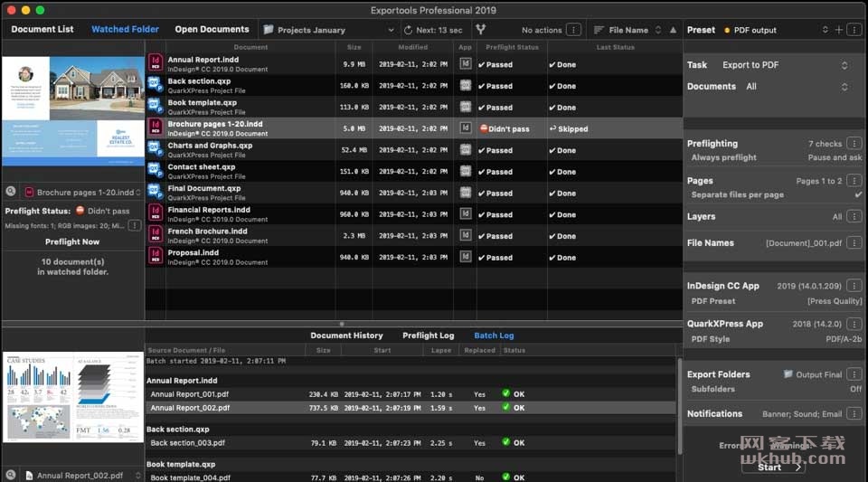Sort by the Size column header
The width and height of the screenshot is (868, 482).
pos(354,47)
